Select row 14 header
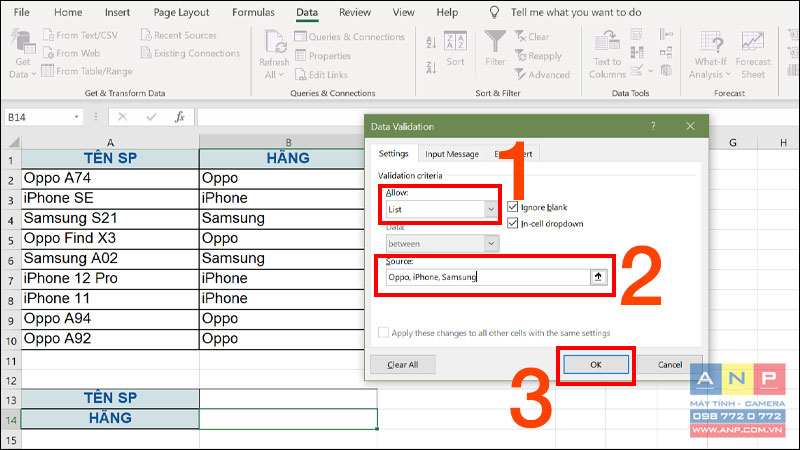800x450 pixels. (x=11, y=420)
